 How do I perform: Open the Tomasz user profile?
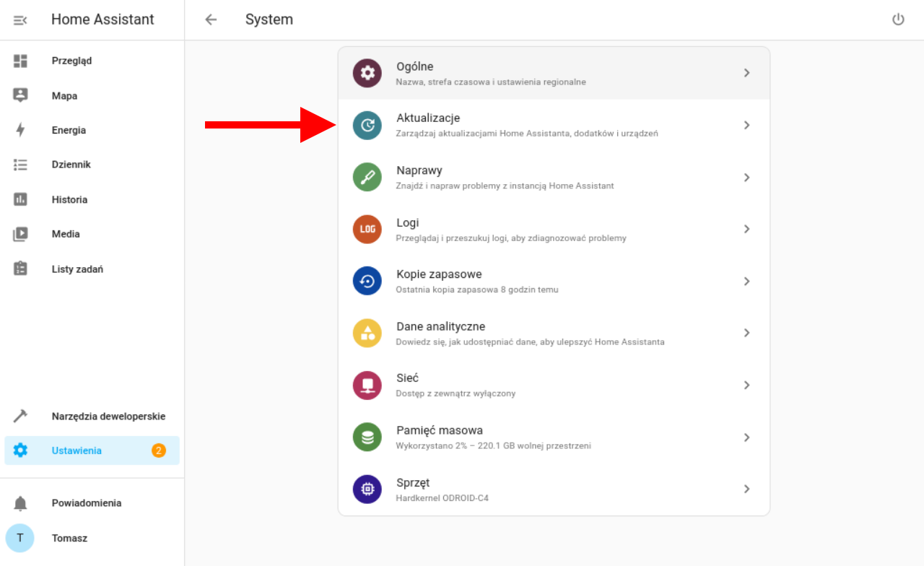[69, 538]
